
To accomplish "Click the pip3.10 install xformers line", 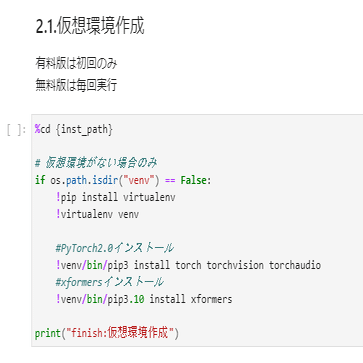I will pos(144,299).
